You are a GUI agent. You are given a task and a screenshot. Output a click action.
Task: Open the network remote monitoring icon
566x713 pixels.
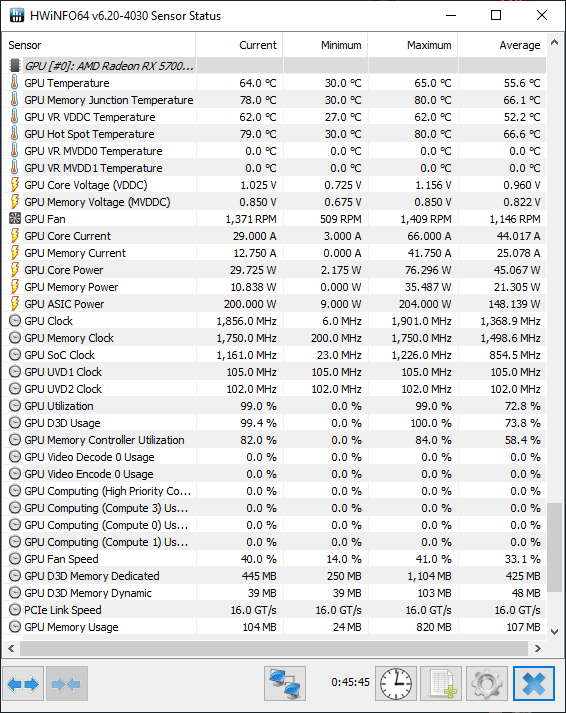tap(285, 683)
